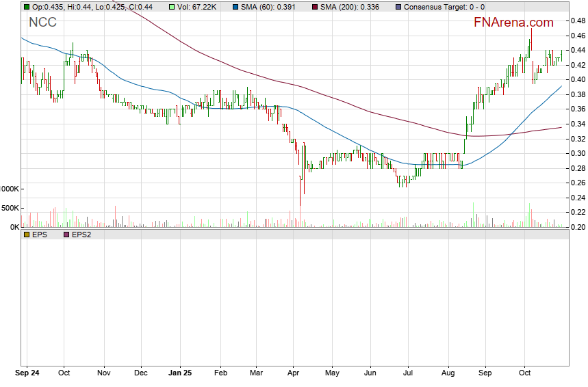This screenshot has width=588, height=387.
Task: Click the 1000K volume axis label
Action: click(9, 189)
